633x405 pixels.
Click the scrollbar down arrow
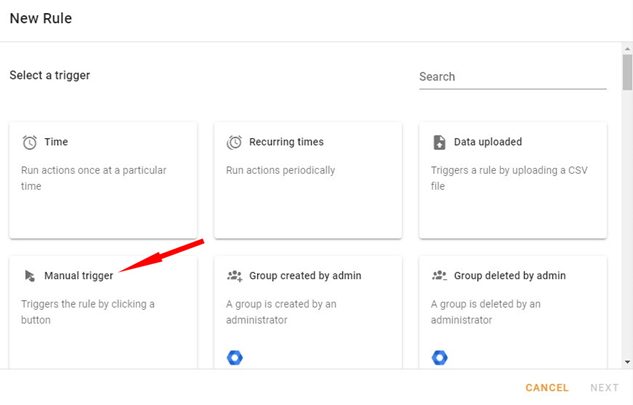(x=627, y=362)
